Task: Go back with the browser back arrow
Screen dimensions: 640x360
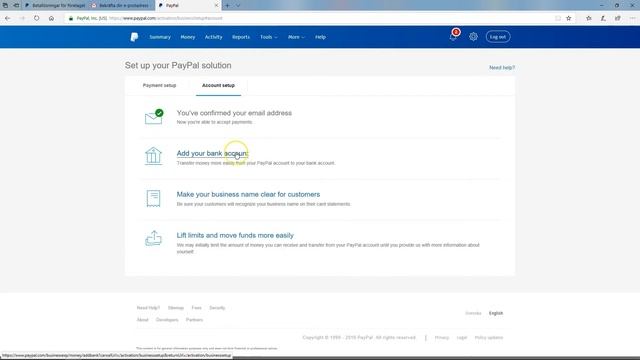Action: pyautogui.click(x=7, y=18)
